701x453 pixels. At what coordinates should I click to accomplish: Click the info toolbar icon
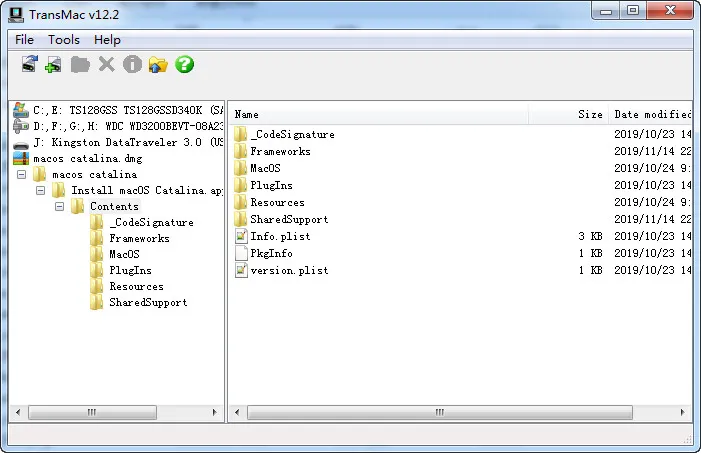pos(132,64)
